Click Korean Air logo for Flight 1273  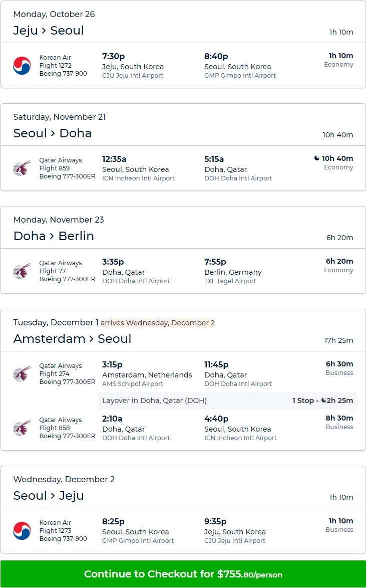click(22, 531)
